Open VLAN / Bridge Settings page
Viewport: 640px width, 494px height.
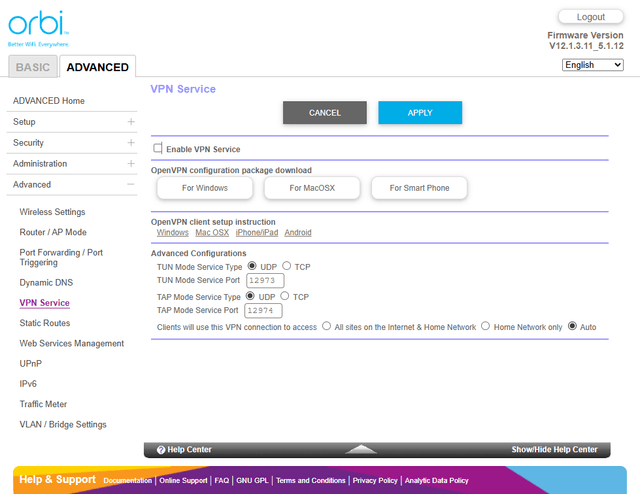(x=63, y=425)
